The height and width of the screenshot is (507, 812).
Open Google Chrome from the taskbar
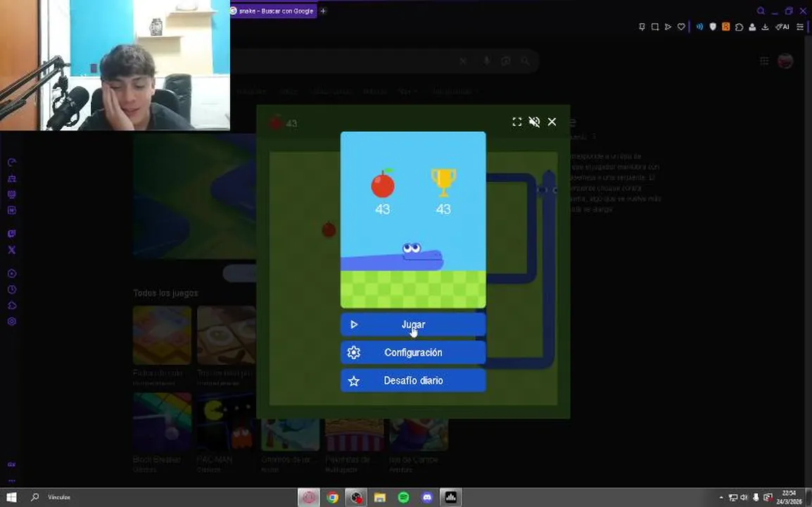(x=332, y=498)
